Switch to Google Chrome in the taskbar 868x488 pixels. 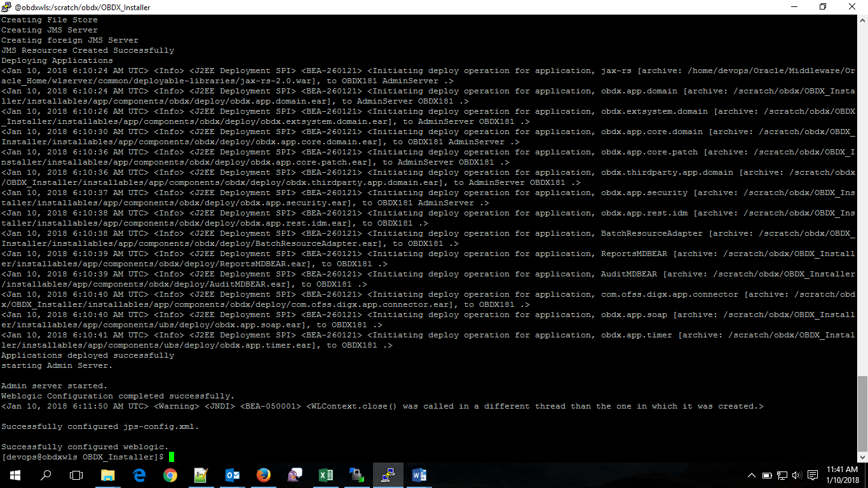[170, 475]
